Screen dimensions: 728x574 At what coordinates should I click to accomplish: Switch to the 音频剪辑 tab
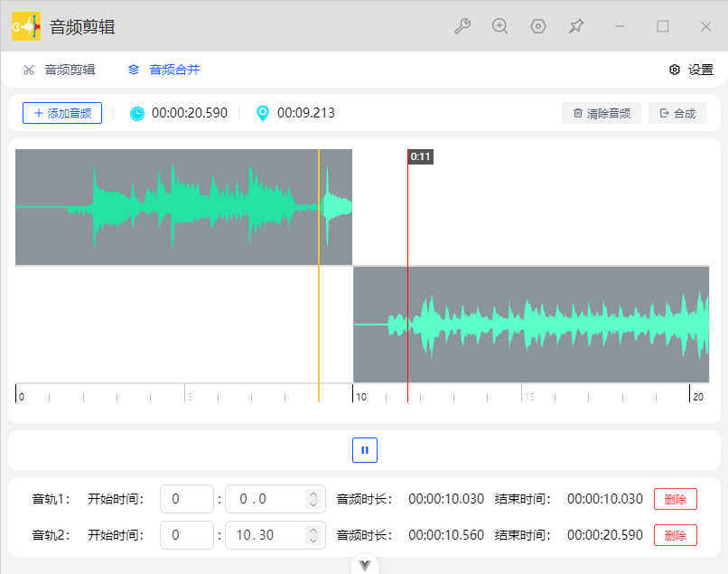click(x=59, y=70)
